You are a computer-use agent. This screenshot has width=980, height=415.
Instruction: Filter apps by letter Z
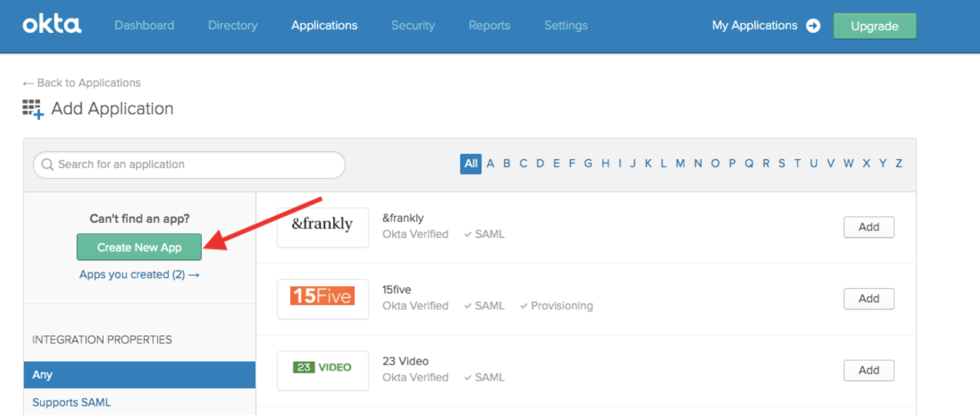(x=899, y=164)
